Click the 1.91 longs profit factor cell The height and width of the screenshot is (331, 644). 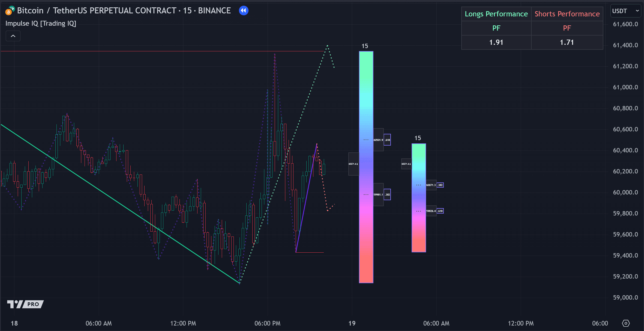(496, 42)
